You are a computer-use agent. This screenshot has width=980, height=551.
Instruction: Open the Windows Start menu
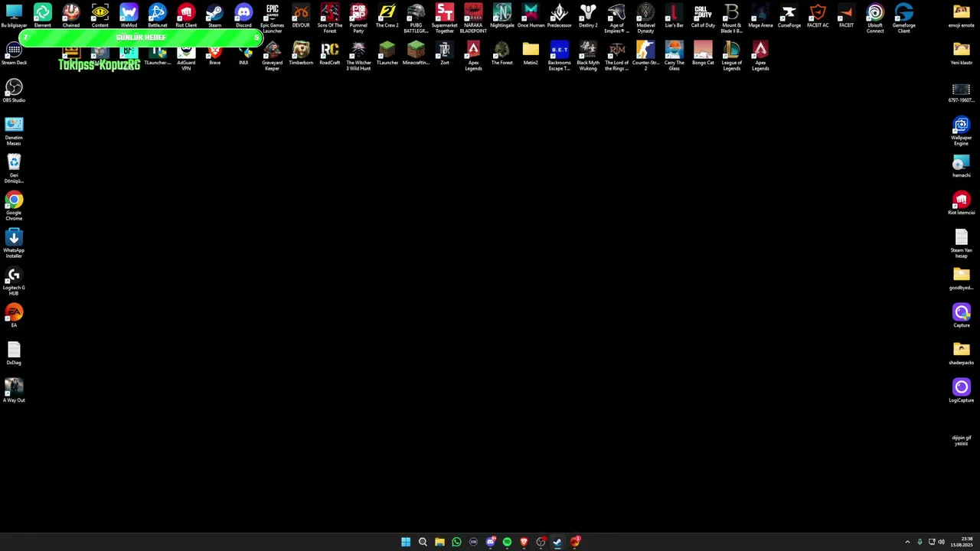(x=406, y=542)
